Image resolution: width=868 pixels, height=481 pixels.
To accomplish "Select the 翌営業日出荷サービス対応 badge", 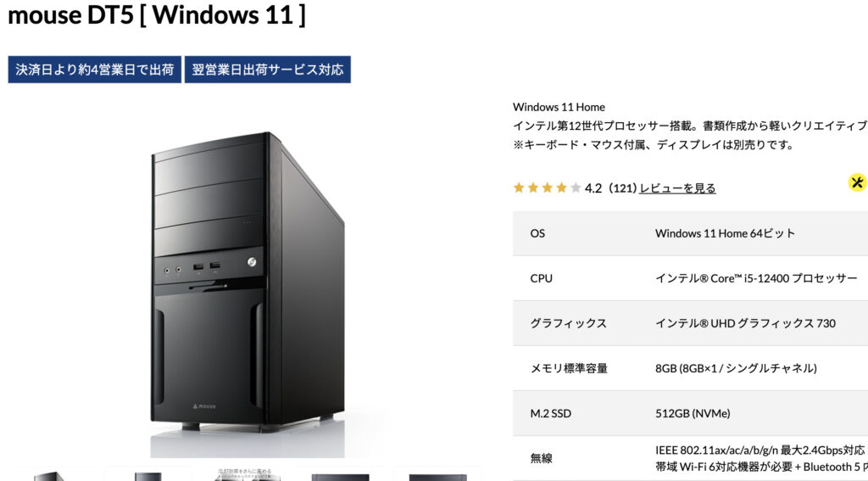I will click(x=267, y=70).
